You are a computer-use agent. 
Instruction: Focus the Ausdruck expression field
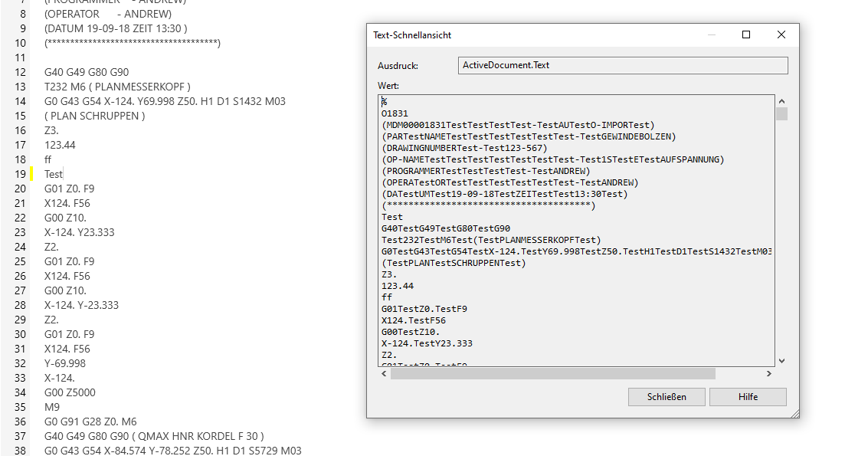622,66
